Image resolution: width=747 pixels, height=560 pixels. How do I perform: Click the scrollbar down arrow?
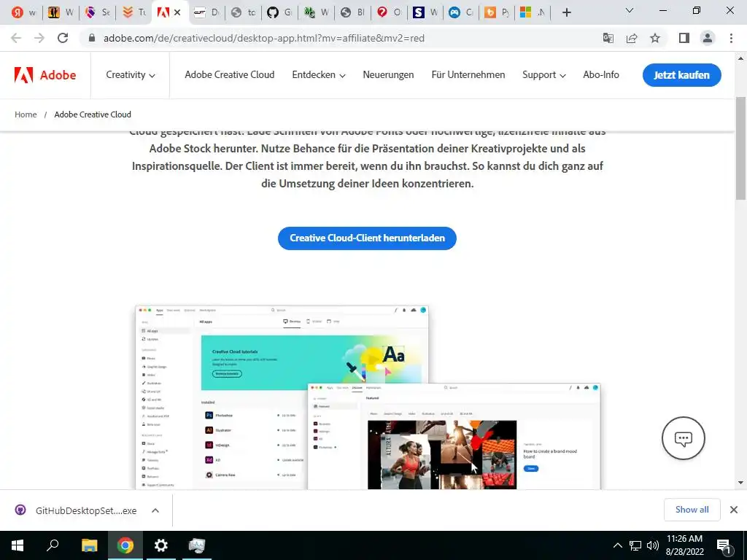(x=741, y=483)
